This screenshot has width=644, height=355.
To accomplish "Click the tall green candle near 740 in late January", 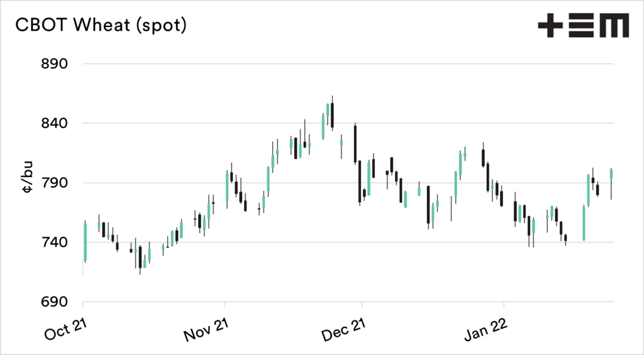I will [x=584, y=223].
